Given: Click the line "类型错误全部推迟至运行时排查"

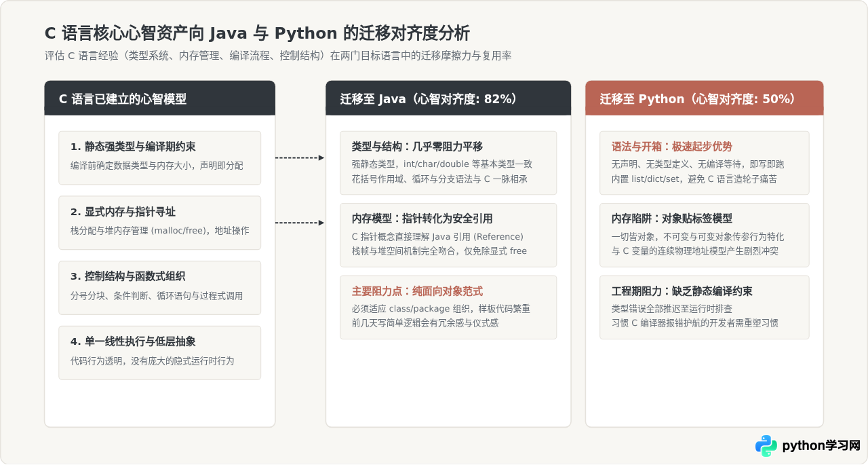Looking at the screenshot, I should tap(672, 309).
